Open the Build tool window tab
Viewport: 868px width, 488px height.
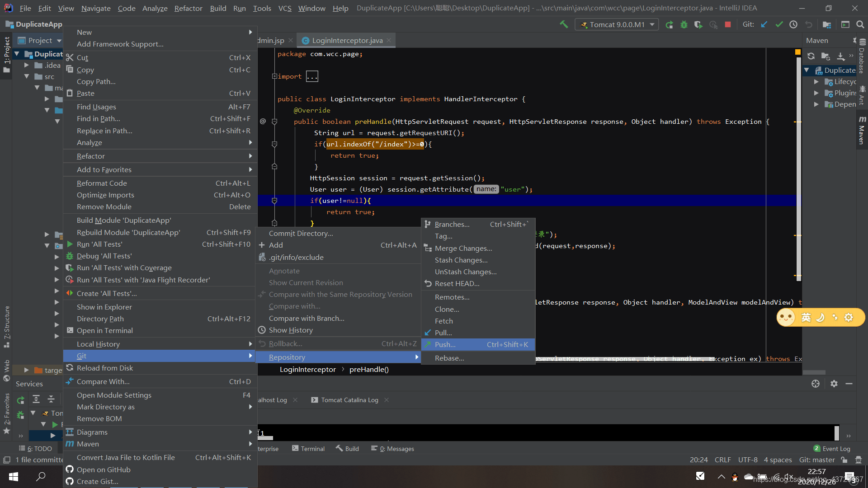(347, 449)
